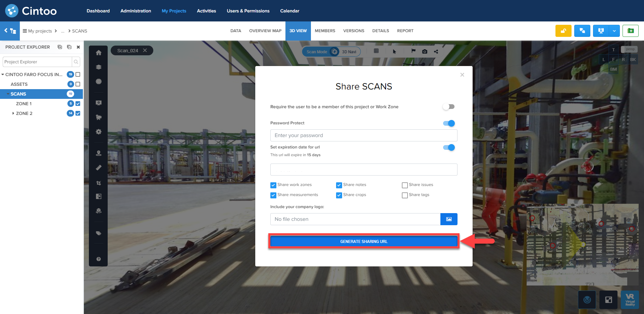
Task: Click the flag icon in the viewer toolbar
Action: (x=414, y=51)
